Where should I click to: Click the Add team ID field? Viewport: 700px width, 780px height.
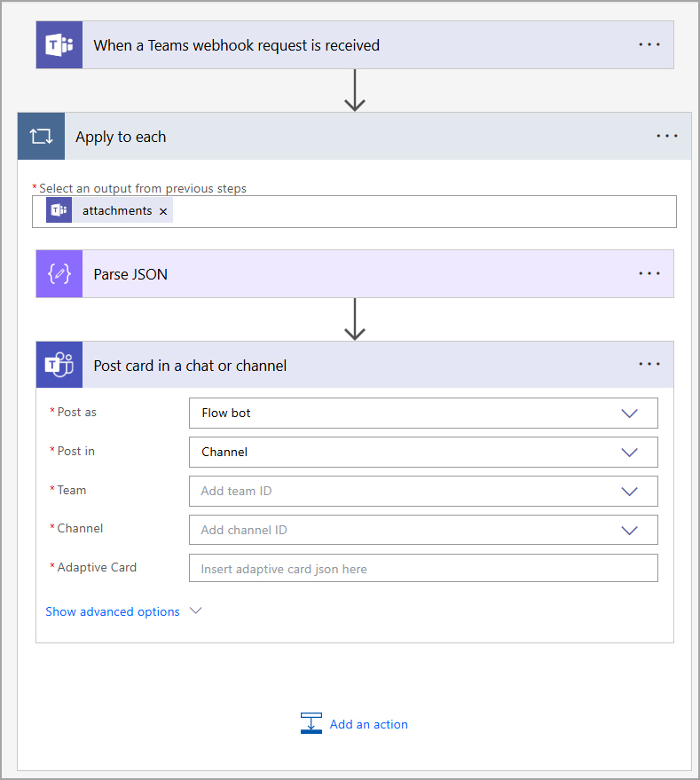[423, 492]
